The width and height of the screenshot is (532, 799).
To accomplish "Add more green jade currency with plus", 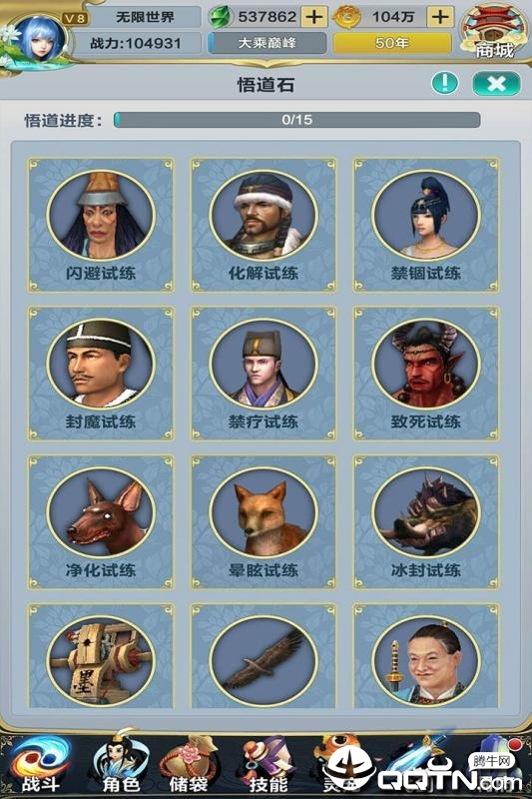I will tap(314, 17).
